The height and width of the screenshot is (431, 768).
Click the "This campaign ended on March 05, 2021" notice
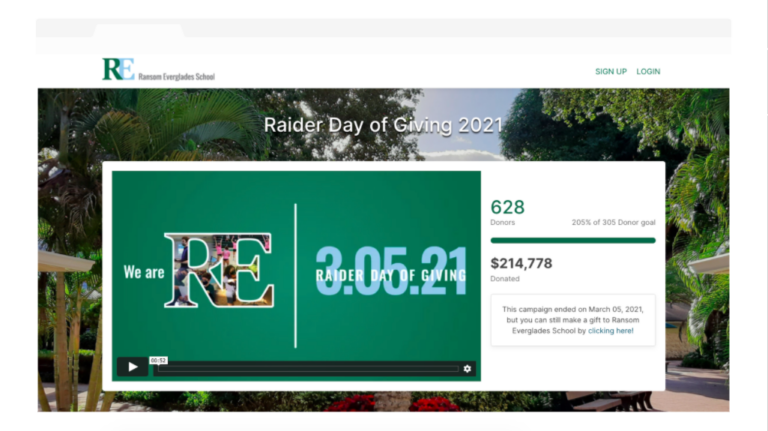pyautogui.click(x=573, y=320)
